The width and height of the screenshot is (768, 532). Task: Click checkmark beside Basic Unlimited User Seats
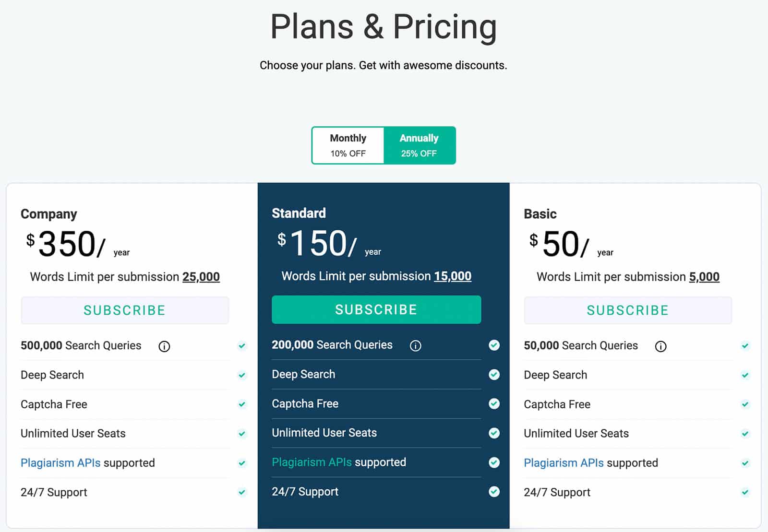(x=745, y=434)
